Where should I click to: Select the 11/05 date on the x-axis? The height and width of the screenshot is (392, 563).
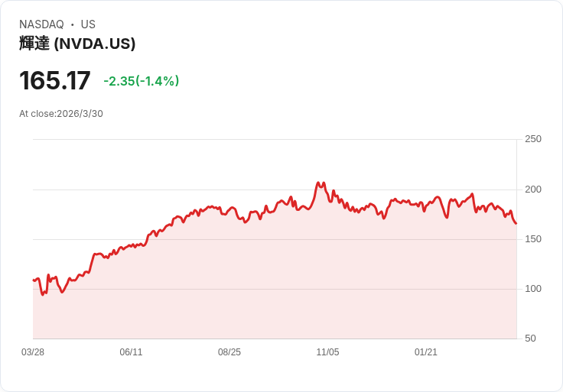click(x=327, y=352)
